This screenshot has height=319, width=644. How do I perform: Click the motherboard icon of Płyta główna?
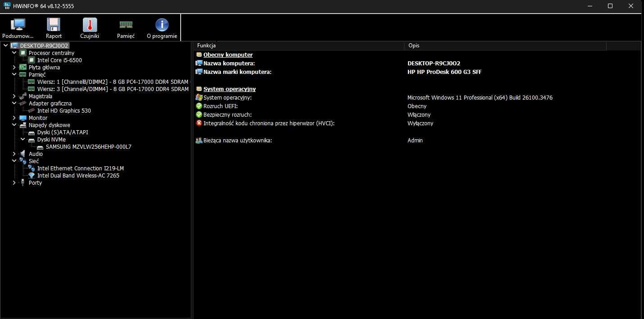[x=23, y=67]
